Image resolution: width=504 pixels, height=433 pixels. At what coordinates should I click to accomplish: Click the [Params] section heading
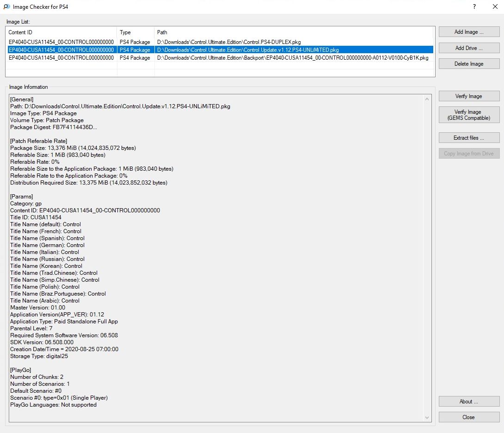[x=22, y=197]
